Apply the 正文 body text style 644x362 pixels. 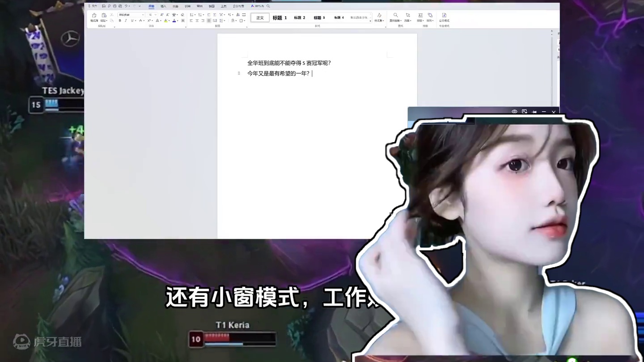pos(260,17)
